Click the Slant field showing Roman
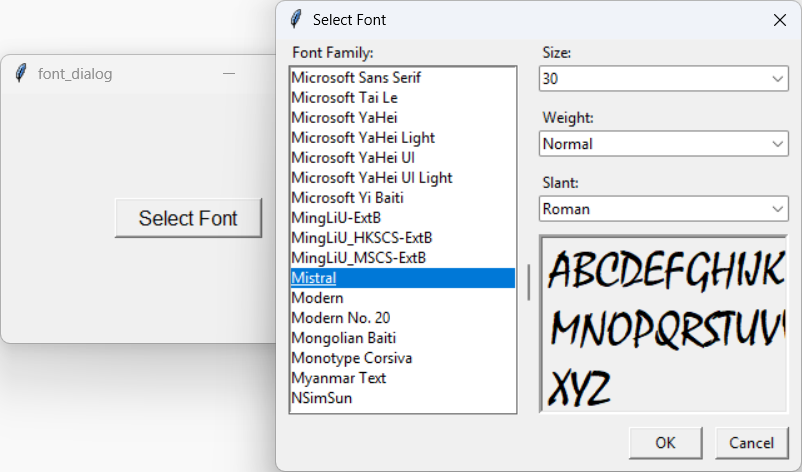 click(x=663, y=209)
